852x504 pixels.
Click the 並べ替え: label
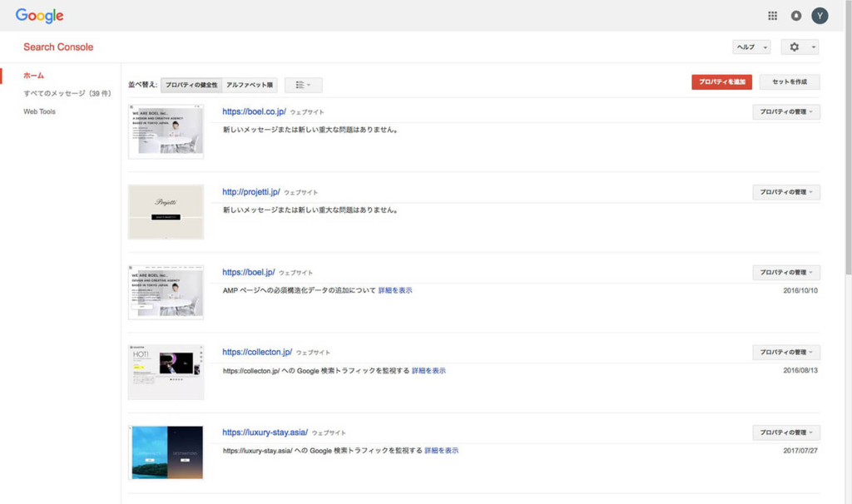click(x=142, y=85)
